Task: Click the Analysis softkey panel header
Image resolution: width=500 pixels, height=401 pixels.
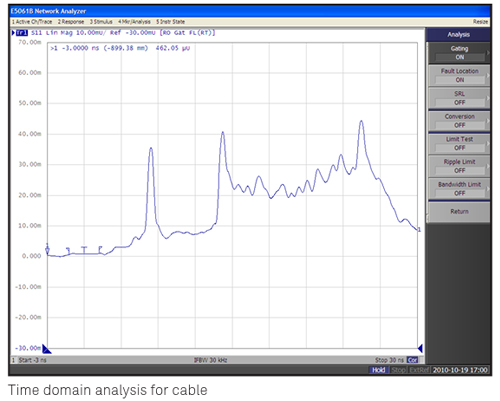Action: point(458,35)
